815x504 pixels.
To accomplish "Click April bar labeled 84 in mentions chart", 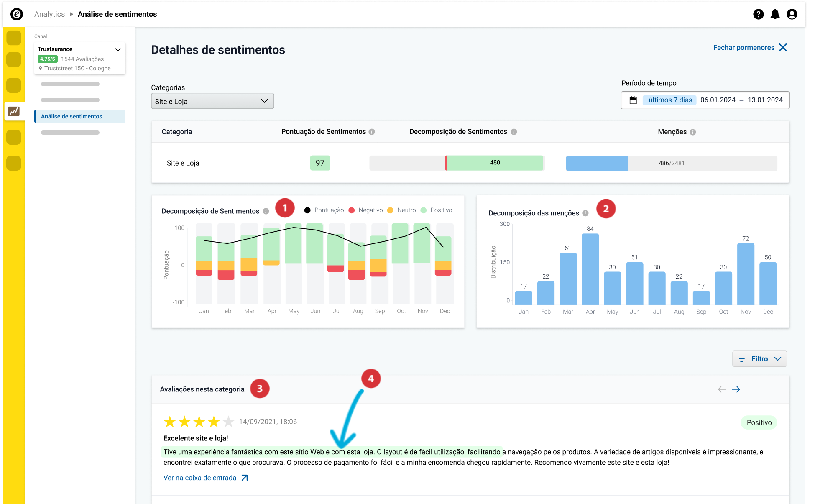I will (590, 269).
